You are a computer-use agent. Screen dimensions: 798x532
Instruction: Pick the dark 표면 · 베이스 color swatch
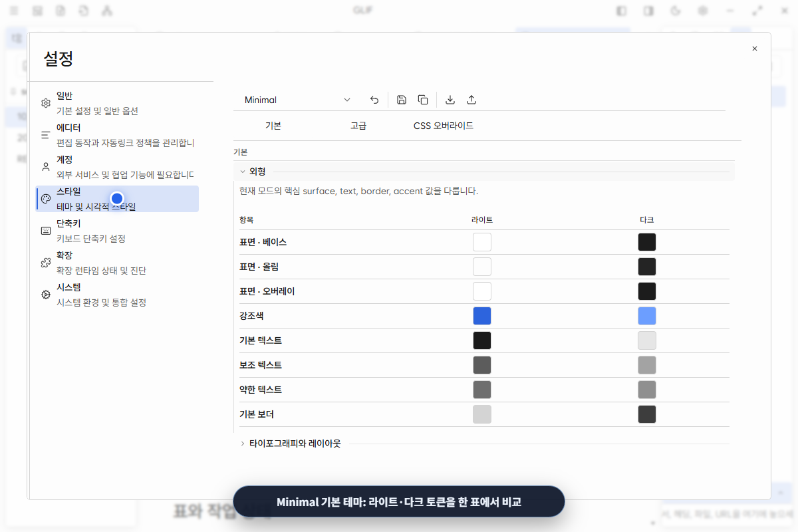click(647, 242)
